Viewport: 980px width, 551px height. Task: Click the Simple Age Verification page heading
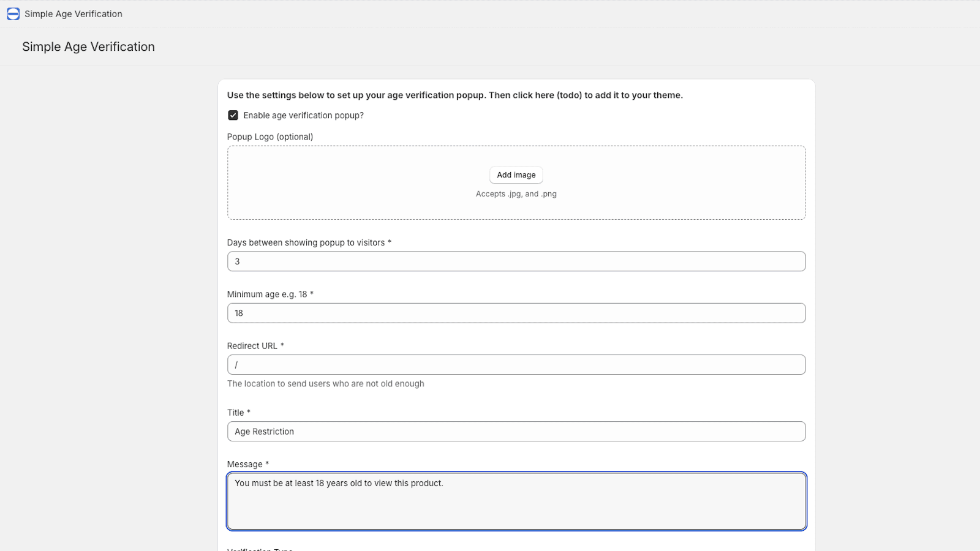point(88,47)
